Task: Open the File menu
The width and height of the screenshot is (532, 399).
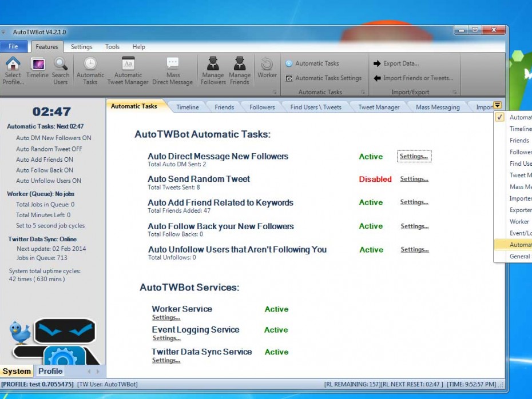Action: (x=14, y=46)
